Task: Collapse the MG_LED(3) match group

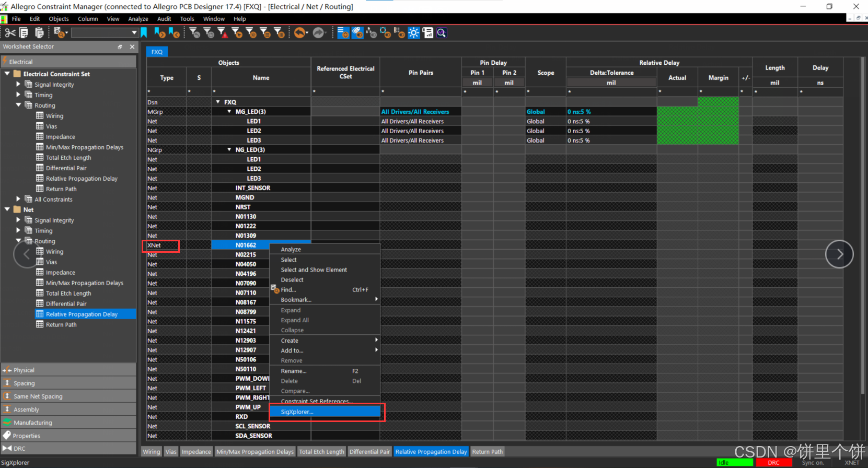Action: (229, 111)
